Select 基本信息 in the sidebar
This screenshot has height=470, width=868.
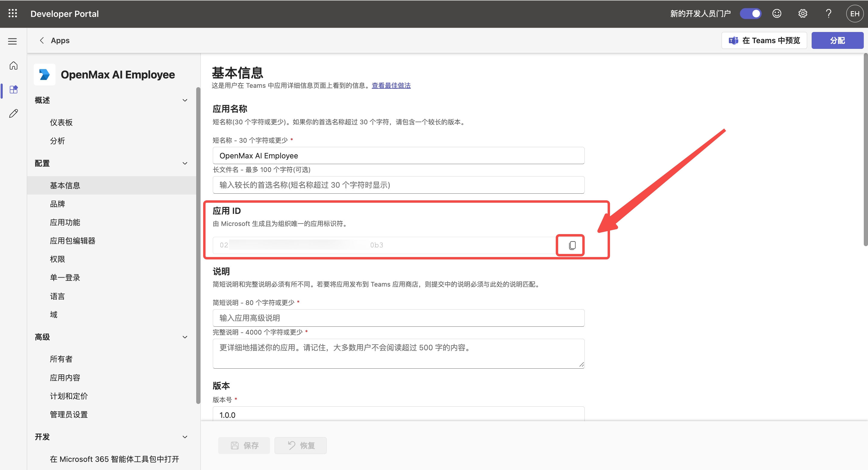(112, 186)
